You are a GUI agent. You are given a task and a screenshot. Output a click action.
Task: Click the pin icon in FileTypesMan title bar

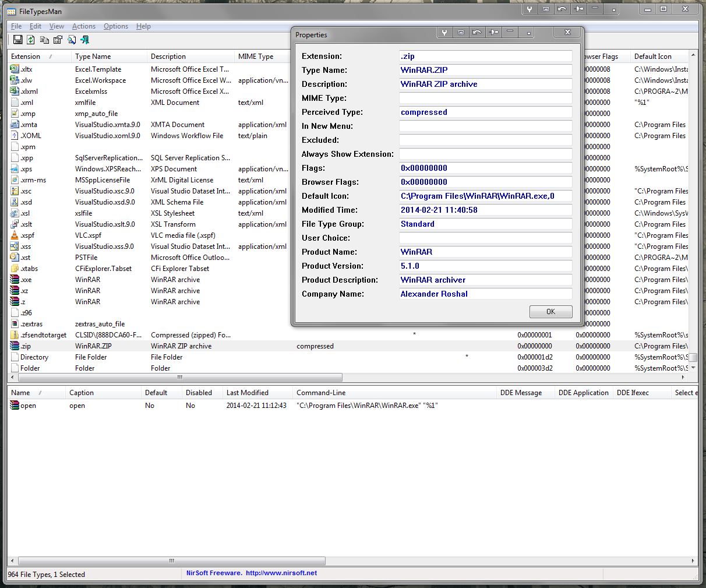[x=578, y=9]
